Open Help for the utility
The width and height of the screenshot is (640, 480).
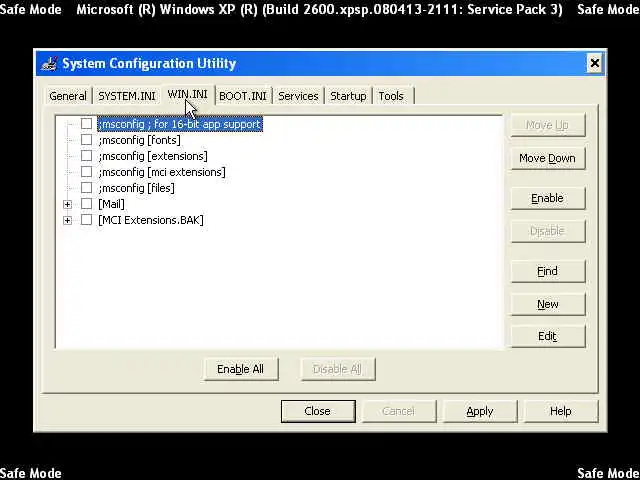tap(561, 411)
